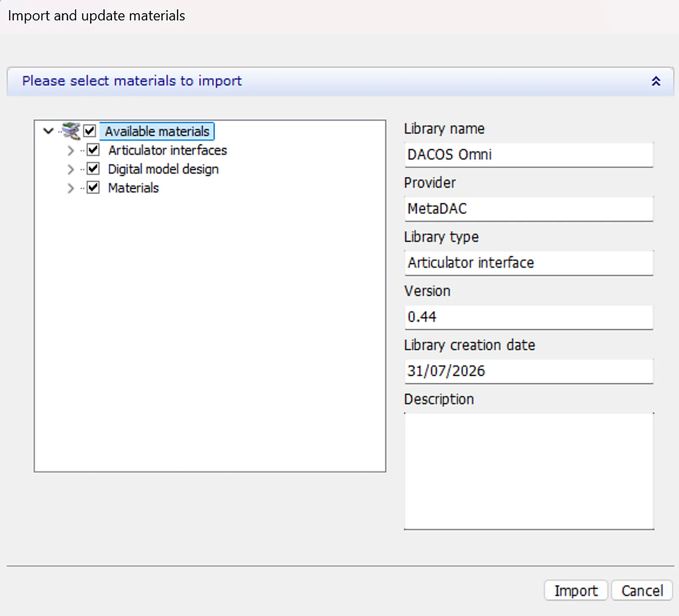This screenshot has height=616, width=679.
Task: Select the Available materials tree label
Action: [x=157, y=131]
